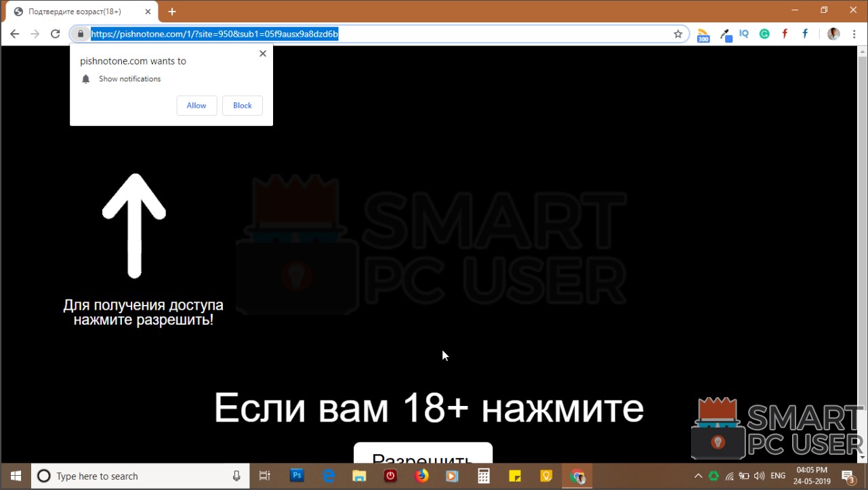Switch to the Подтвердите возраст tab
The width and height of the screenshot is (868, 490).
(x=75, y=11)
